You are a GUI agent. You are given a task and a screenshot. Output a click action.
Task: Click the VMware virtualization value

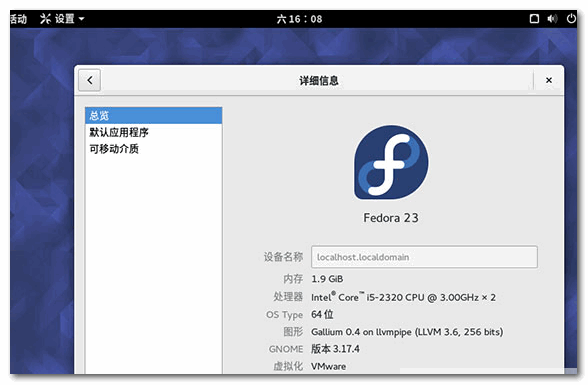tap(328, 366)
